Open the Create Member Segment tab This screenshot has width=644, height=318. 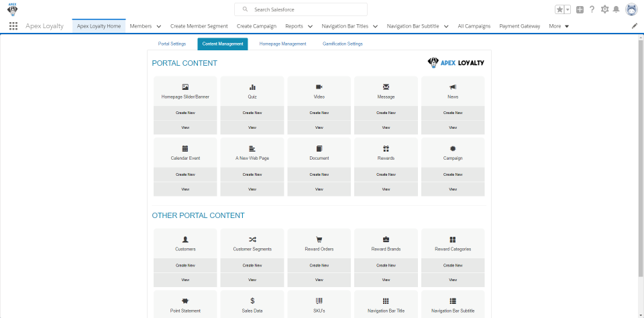point(199,26)
